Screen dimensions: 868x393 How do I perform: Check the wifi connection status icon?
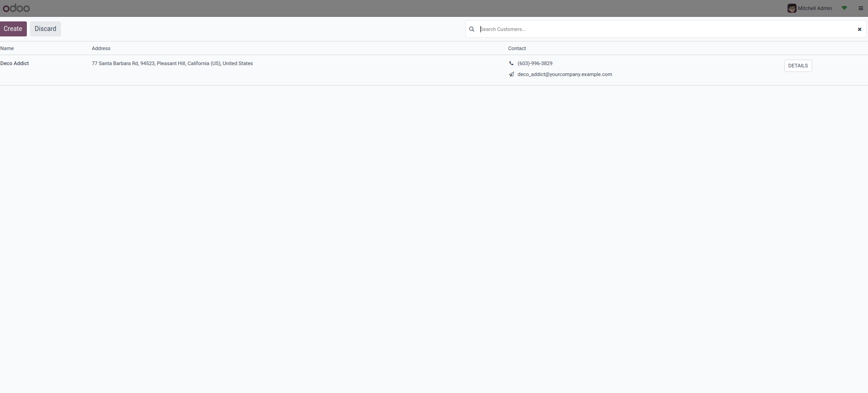(x=844, y=8)
